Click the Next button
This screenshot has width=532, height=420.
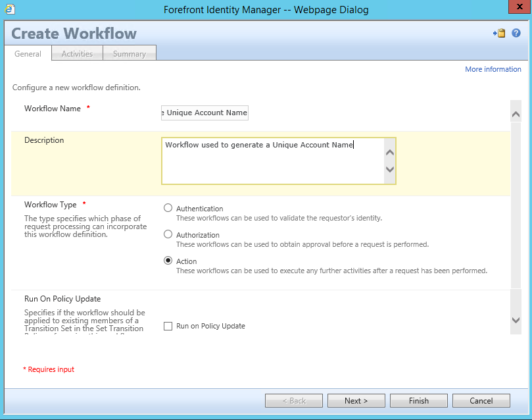click(x=356, y=401)
